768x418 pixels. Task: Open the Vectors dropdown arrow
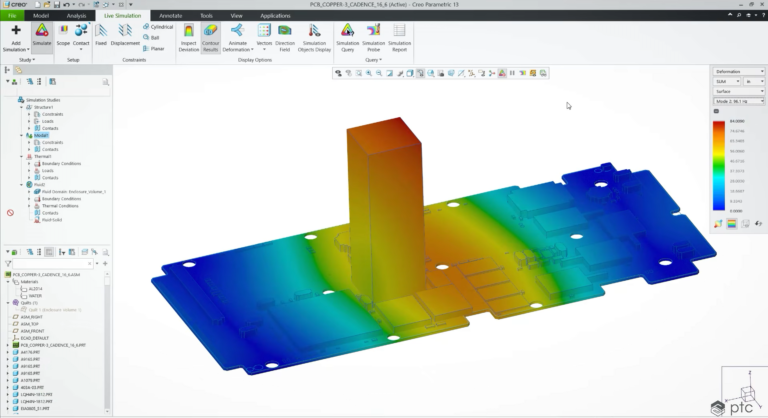[x=264, y=50]
